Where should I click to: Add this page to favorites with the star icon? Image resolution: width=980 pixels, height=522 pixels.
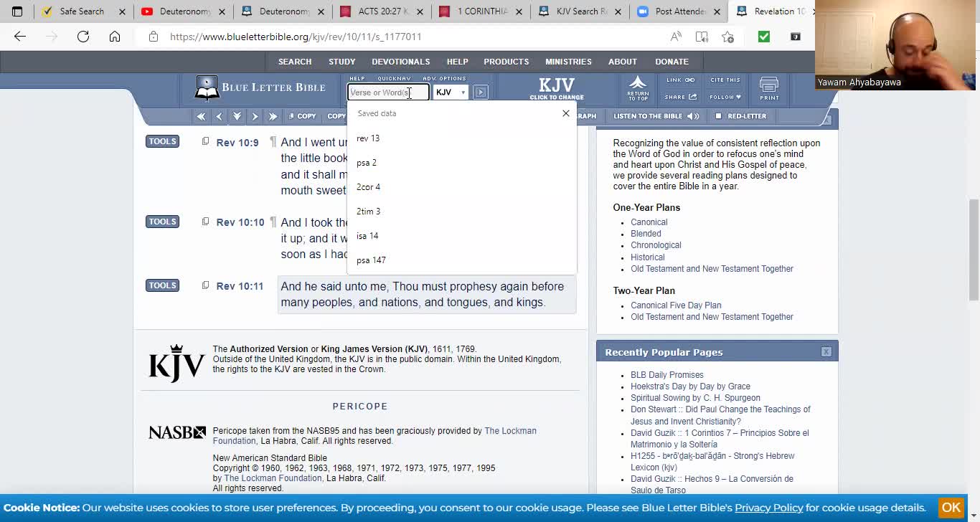click(x=728, y=37)
